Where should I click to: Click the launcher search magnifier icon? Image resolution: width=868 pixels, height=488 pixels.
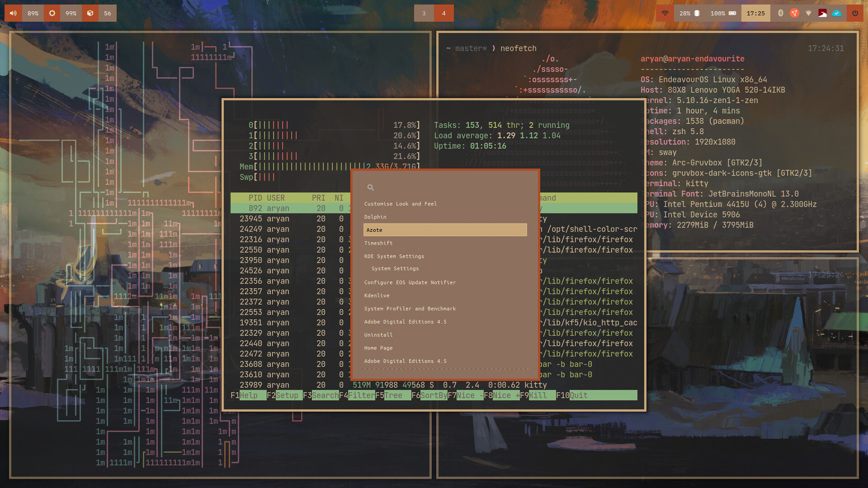click(371, 188)
